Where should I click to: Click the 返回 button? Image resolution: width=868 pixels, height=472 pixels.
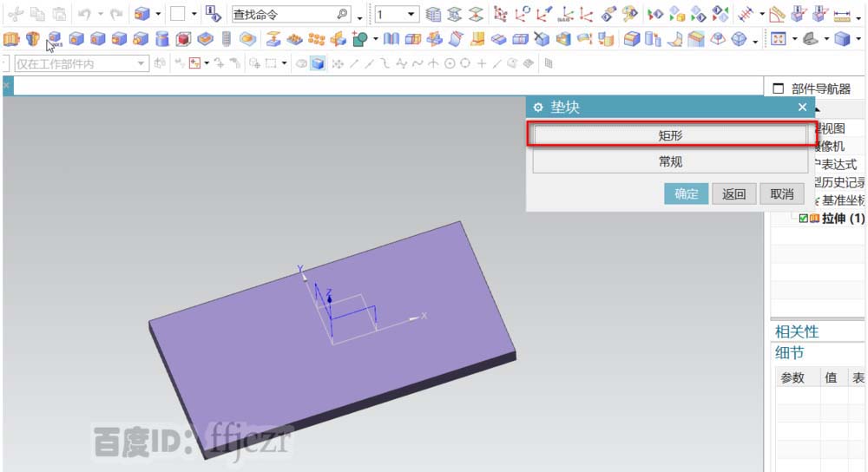(x=733, y=193)
